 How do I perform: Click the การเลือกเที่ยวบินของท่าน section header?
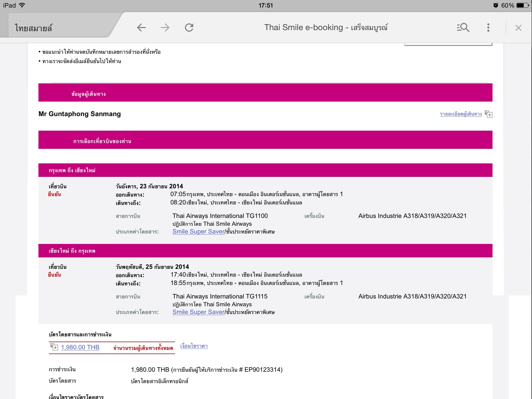click(x=265, y=140)
